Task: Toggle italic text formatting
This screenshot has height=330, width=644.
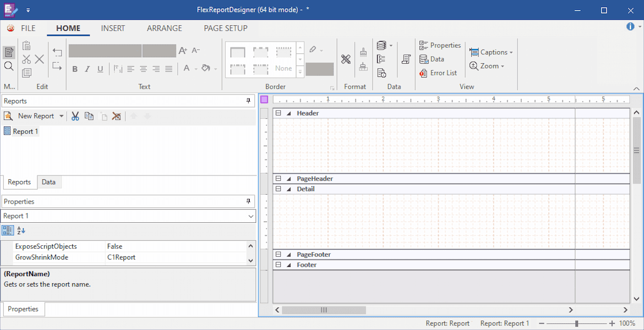Action: [x=88, y=69]
